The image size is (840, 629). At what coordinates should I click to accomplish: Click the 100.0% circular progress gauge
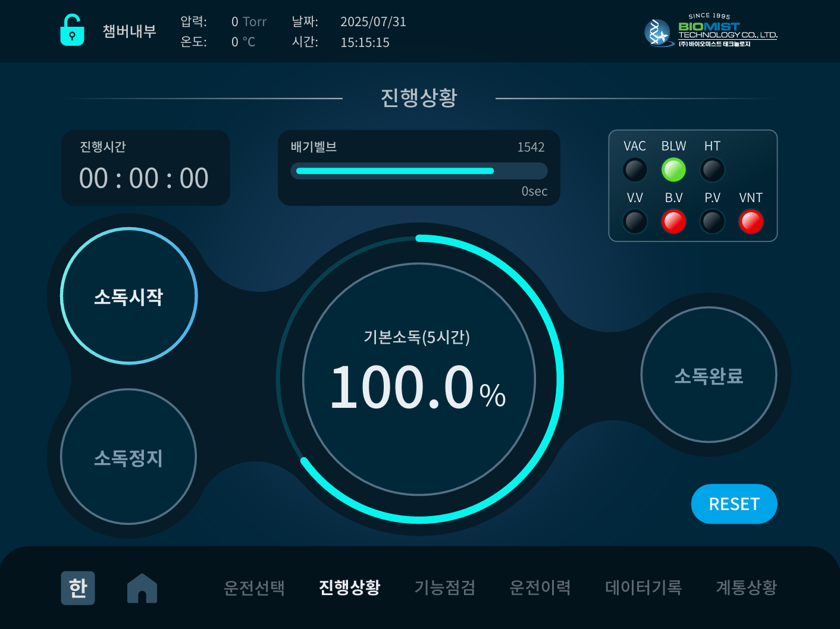coord(419,379)
